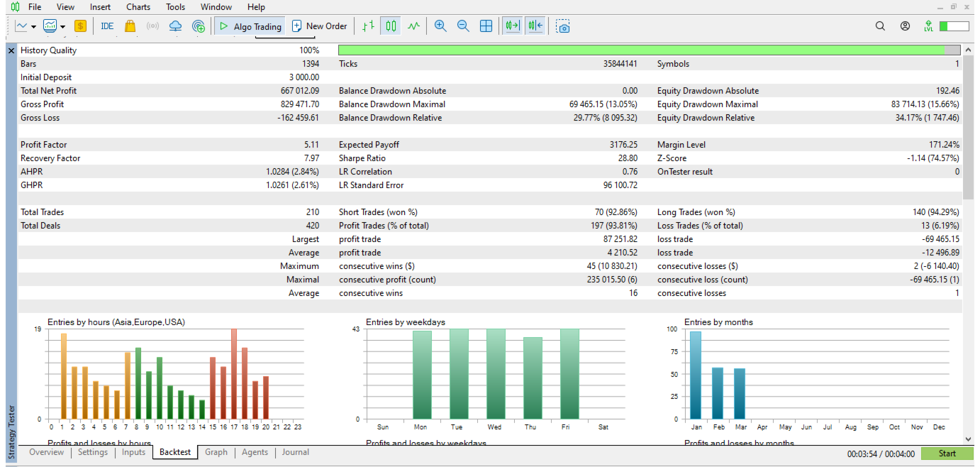Viewport: 980px width, 467px height.
Task: Open the search magnifier in top right
Action: (880, 26)
